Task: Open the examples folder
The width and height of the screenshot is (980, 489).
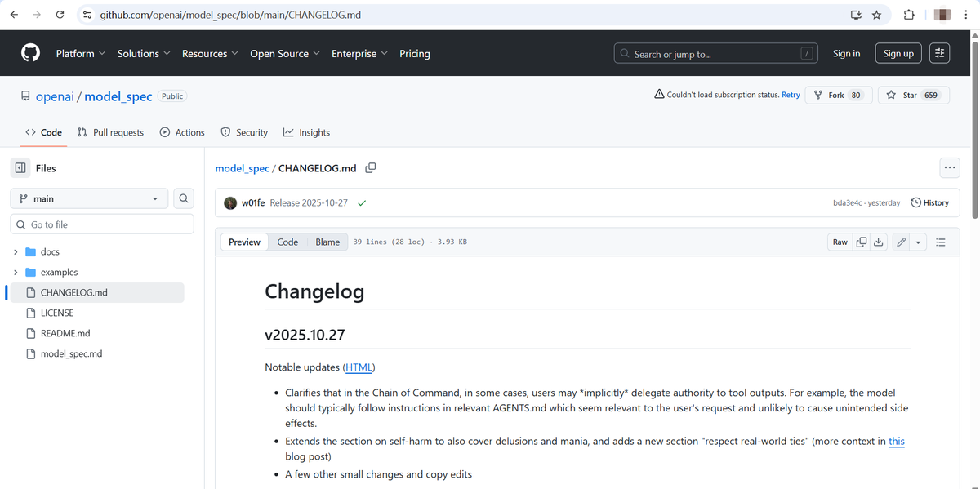Action: point(59,272)
